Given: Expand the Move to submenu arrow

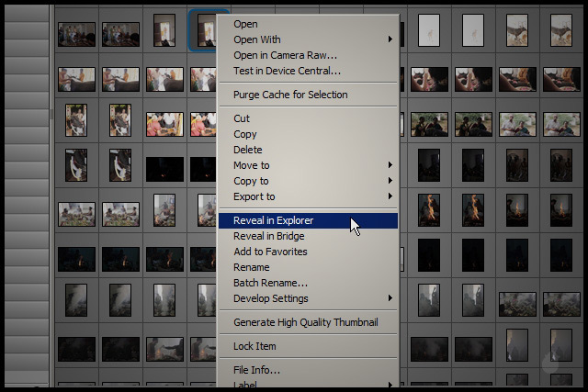Looking at the screenshot, I should pos(390,165).
